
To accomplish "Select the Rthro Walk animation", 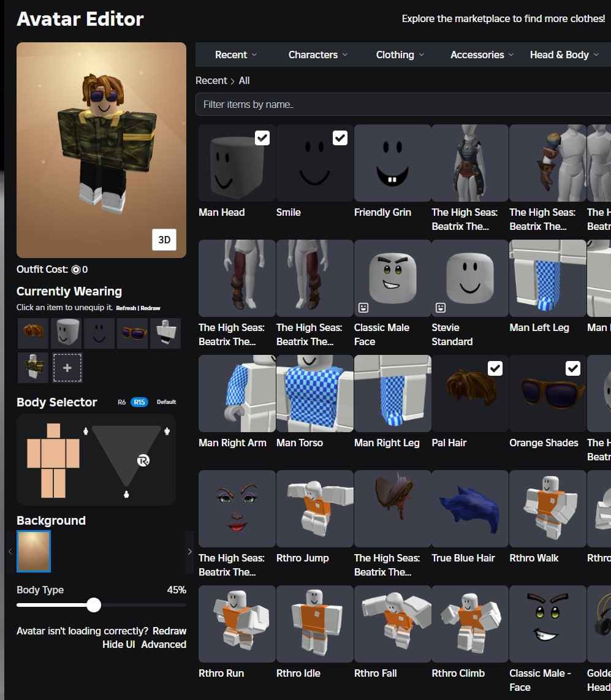I will (548, 509).
